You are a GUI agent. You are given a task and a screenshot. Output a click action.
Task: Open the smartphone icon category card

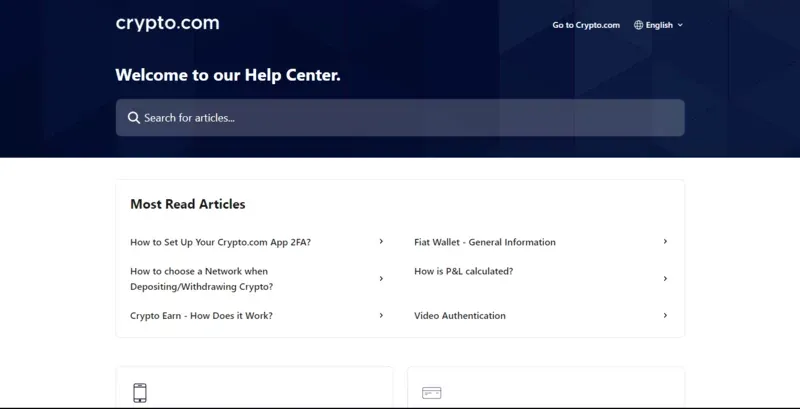255,387
